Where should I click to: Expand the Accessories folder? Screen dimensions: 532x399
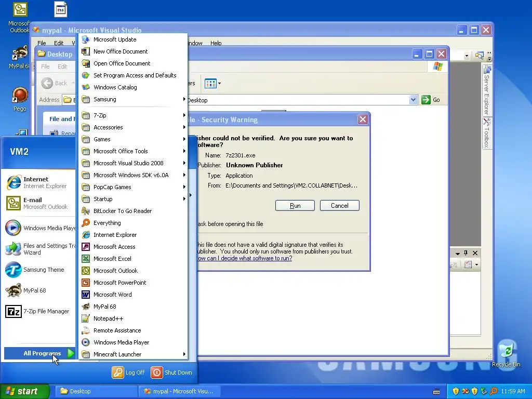coord(133,127)
